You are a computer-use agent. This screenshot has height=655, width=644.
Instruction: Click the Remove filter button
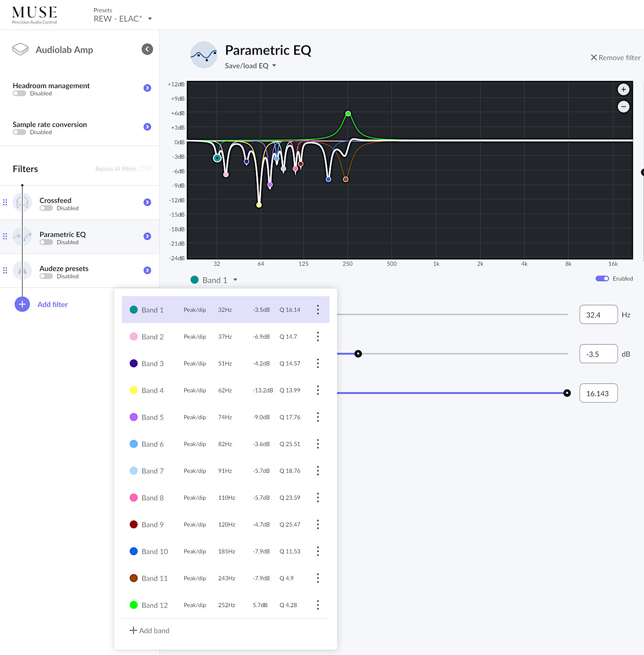coord(615,57)
